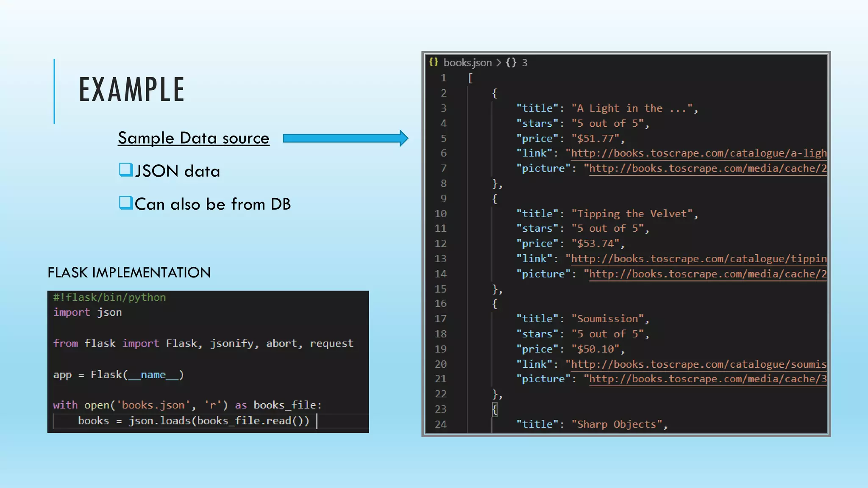Viewport: 868px width, 488px height.
Task: Click the FLASK IMPLEMENTATION label
Action: pyautogui.click(x=129, y=272)
